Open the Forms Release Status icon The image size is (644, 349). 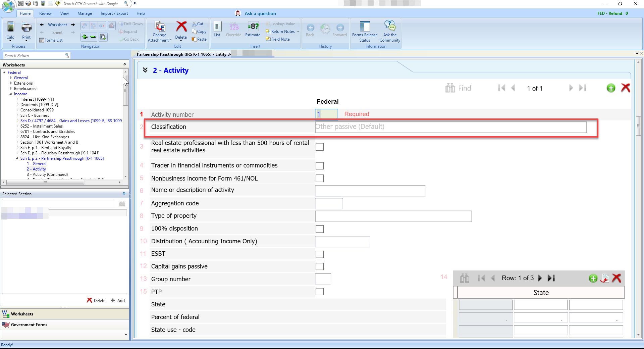point(365,27)
